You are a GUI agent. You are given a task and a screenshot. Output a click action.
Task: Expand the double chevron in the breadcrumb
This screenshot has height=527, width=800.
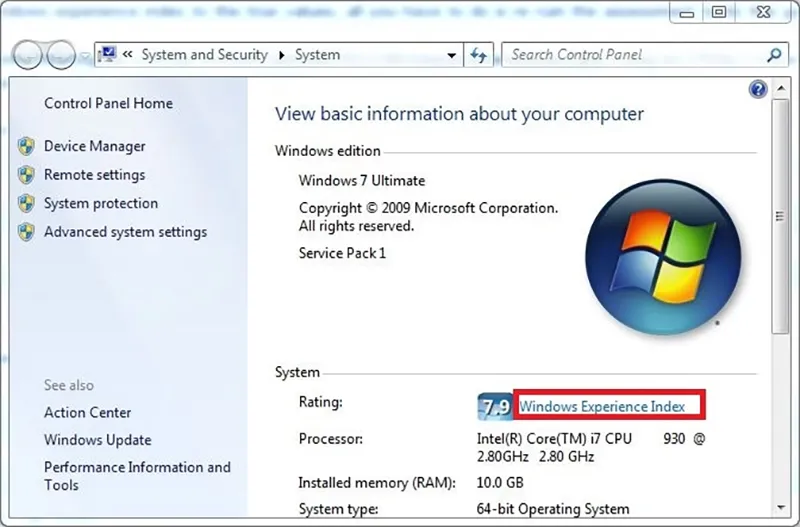coord(129,55)
